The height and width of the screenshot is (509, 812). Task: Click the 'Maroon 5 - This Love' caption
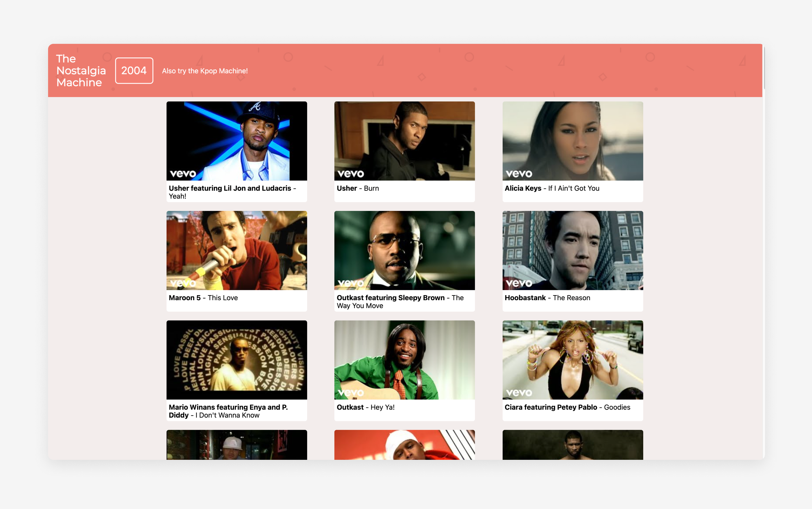click(x=203, y=298)
